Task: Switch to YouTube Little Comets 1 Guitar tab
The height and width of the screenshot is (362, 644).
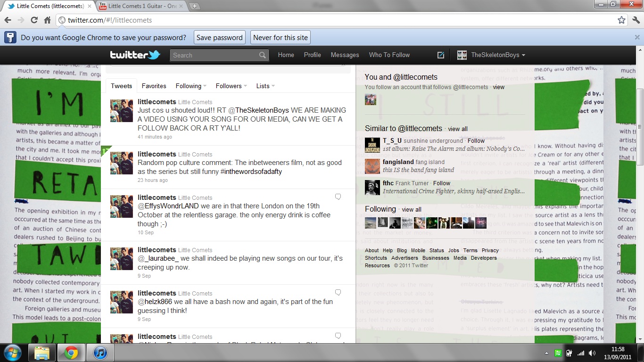Action: [142, 6]
